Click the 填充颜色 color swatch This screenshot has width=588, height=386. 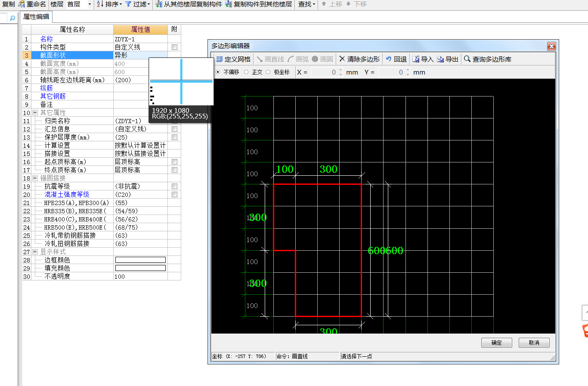(x=140, y=268)
